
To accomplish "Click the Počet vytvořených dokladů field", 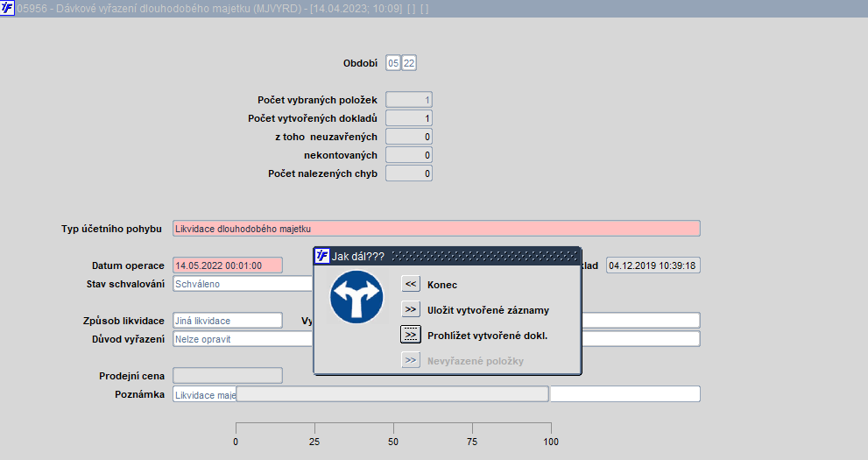I will (x=408, y=118).
